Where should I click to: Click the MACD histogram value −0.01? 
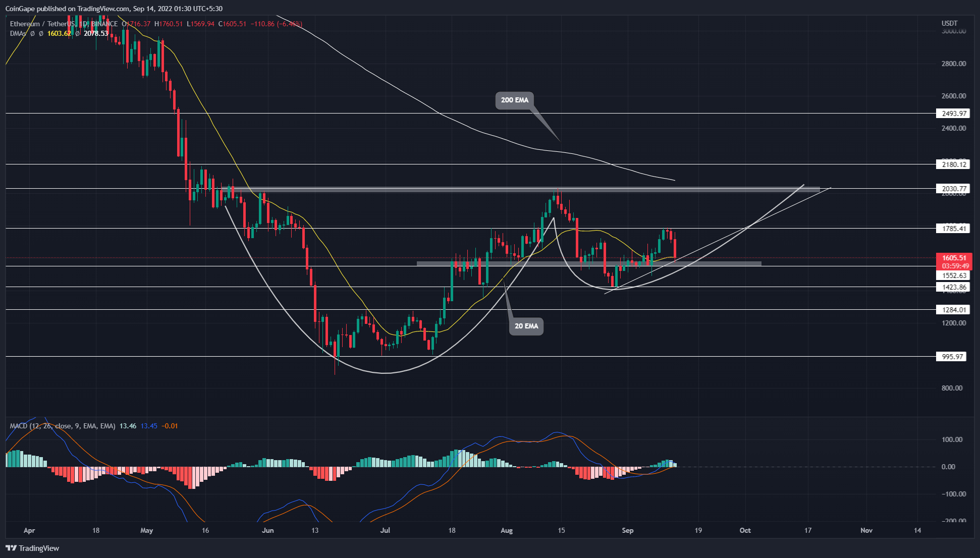pyautogui.click(x=170, y=426)
